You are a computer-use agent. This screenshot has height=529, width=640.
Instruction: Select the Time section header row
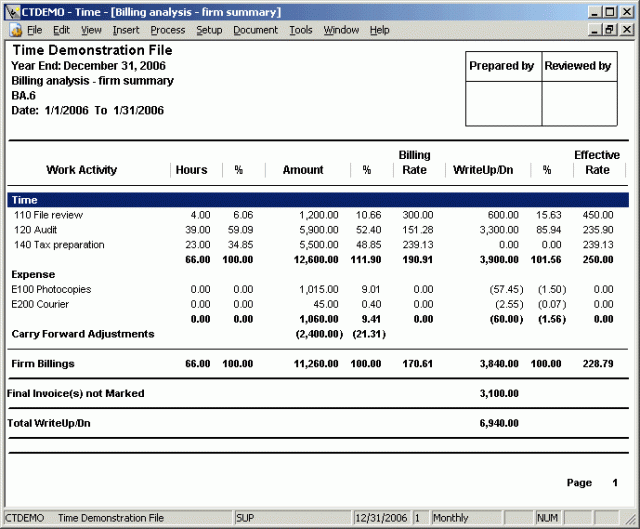(x=318, y=200)
